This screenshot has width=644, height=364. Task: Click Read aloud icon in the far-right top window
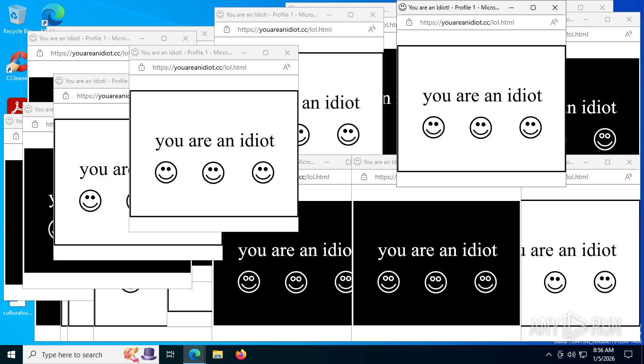click(x=628, y=34)
